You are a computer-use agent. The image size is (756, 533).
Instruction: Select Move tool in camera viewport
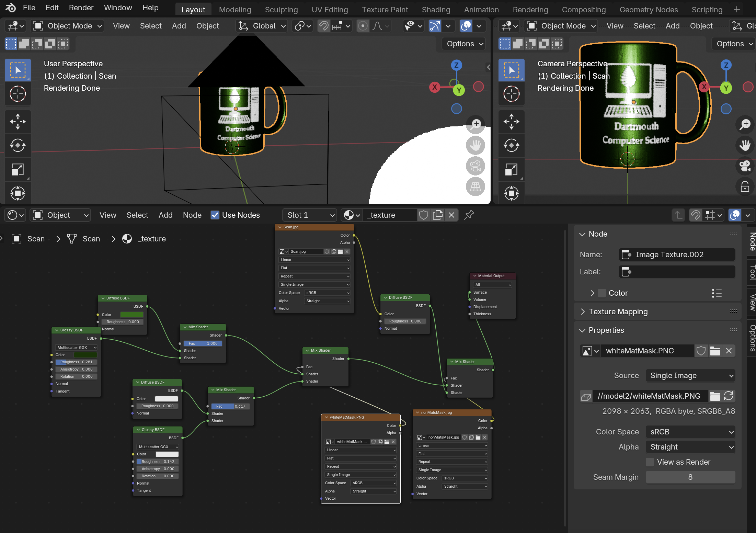click(x=512, y=122)
